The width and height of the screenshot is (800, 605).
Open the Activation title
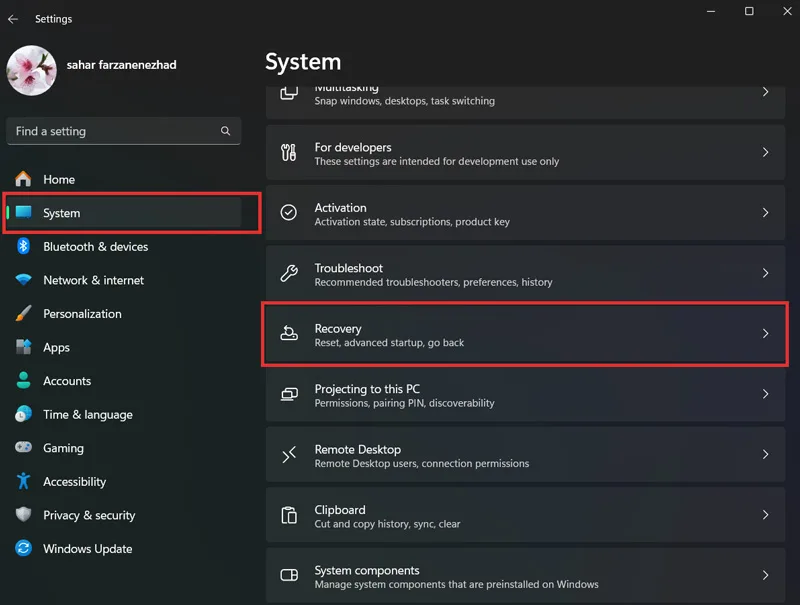click(340, 208)
